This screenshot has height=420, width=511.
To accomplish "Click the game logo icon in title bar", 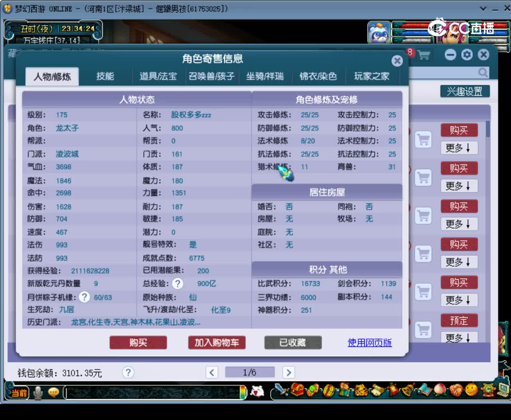I will pyautogui.click(x=8, y=8).
